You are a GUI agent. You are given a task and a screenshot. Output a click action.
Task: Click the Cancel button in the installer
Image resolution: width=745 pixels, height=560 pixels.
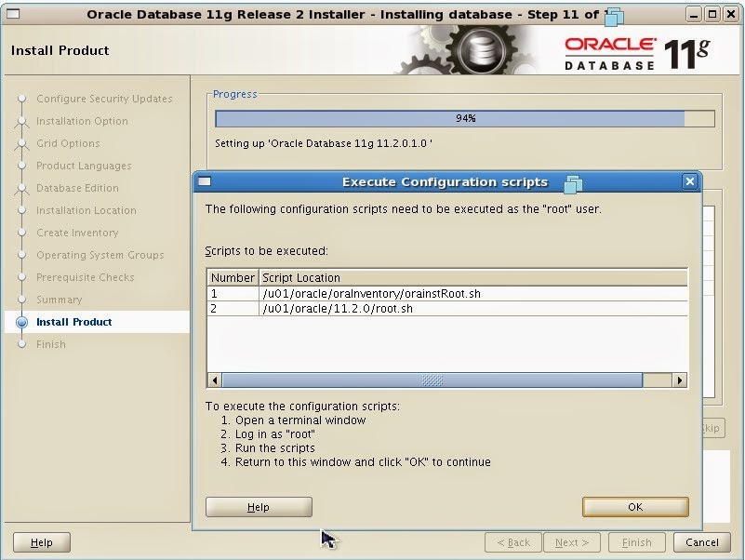702,542
